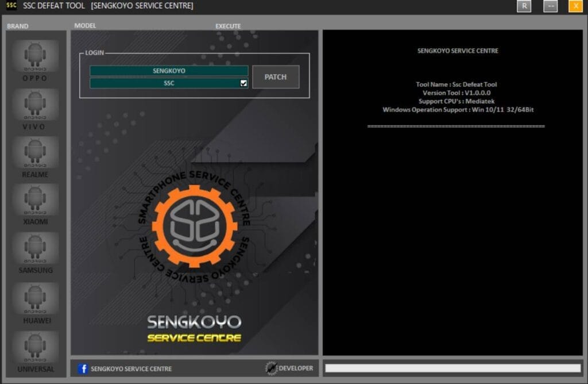Open the MODEL section header

(x=85, y=26)
